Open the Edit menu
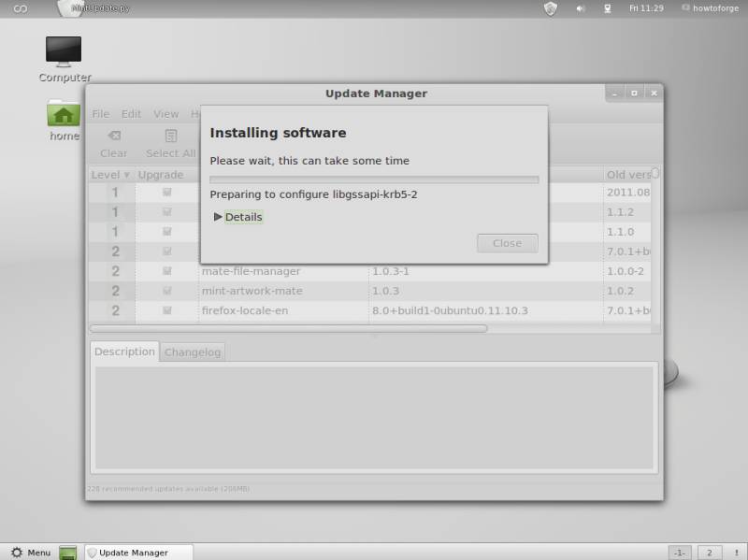Image resolution: width=748 pixels, height=560 pixels. [131, 114]
